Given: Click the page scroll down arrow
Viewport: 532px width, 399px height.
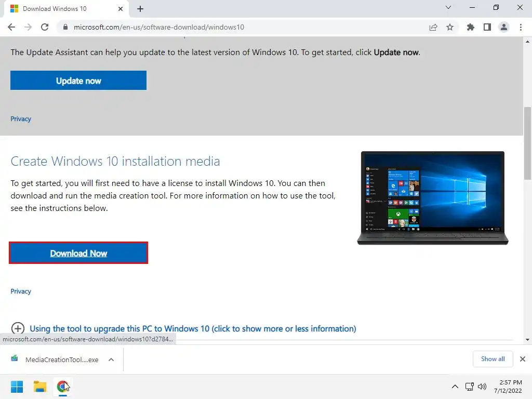Looking at the screenshot, I should (x=528, y=339).
